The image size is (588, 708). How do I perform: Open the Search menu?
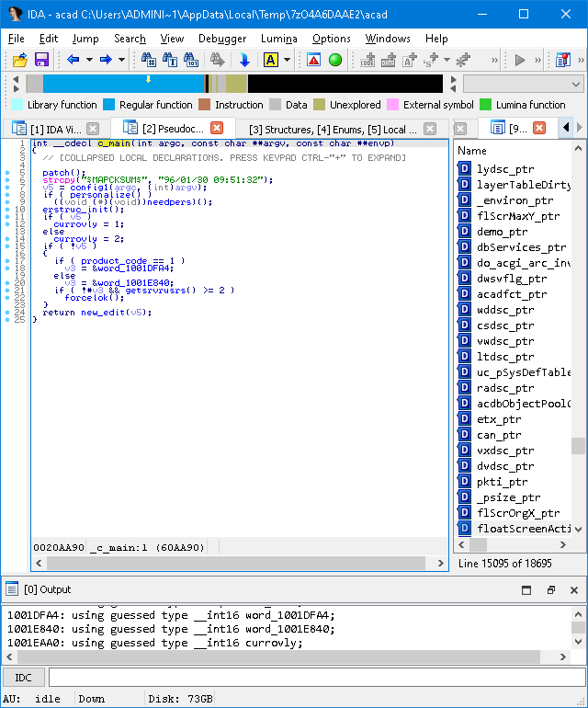(x=130, y=39)
